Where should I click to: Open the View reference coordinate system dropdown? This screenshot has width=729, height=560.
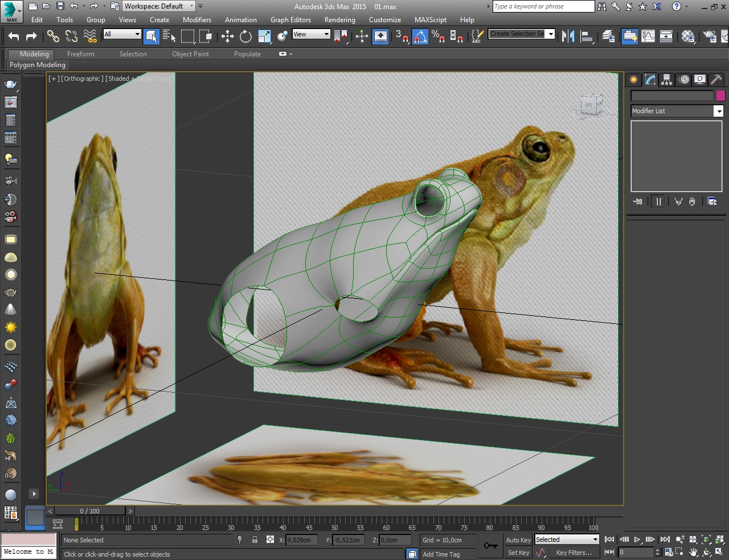point(311,34)
